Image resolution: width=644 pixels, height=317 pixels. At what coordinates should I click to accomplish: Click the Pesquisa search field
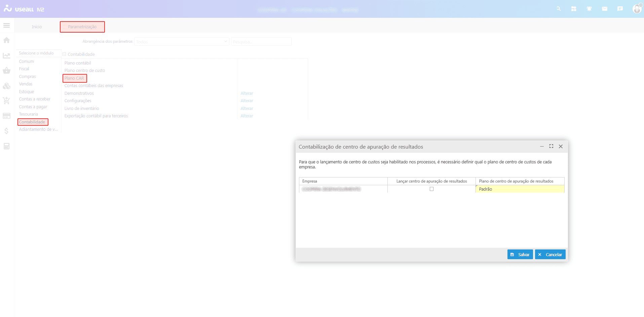point(261,42)
